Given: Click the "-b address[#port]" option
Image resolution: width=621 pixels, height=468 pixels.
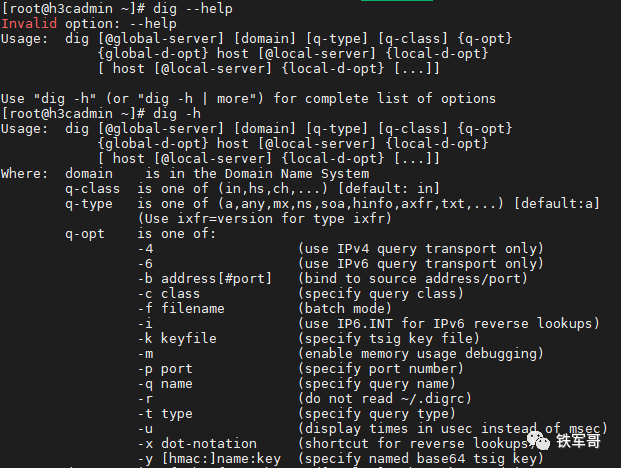Looking at the screenshot, I should pos(205,279).
